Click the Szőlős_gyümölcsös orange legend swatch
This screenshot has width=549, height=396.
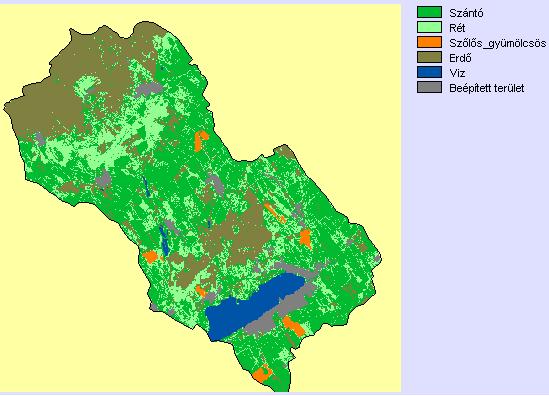tap(429, 42)
